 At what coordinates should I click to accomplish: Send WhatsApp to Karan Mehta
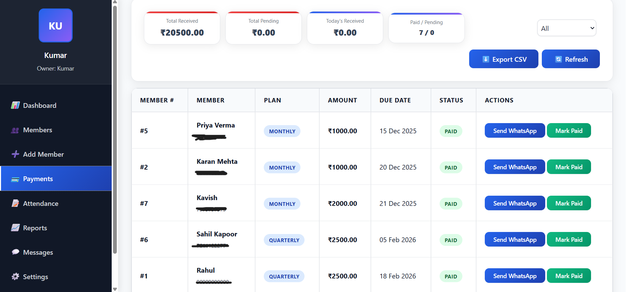pos(515,167)
